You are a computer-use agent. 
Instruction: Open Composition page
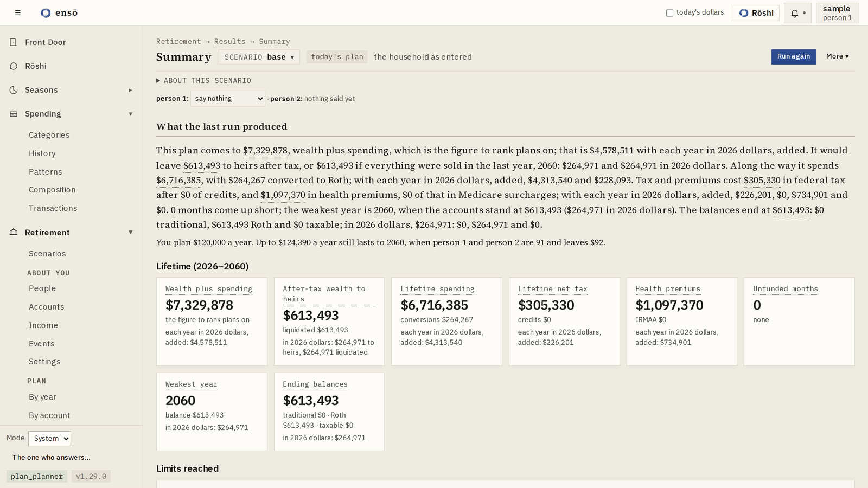pos(52,190)
